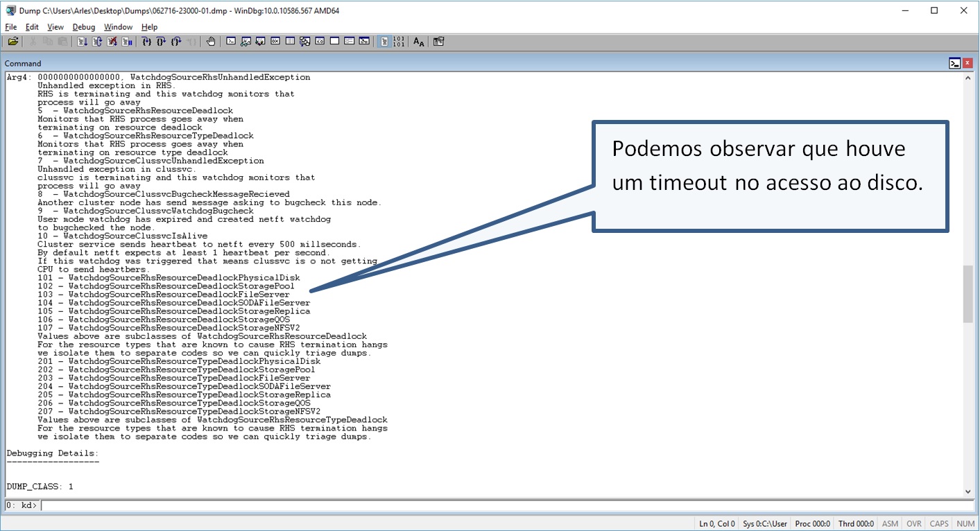The image size is (980, 531).
Task: Click the Break toolbar icon
Action: tap(127, 42)
